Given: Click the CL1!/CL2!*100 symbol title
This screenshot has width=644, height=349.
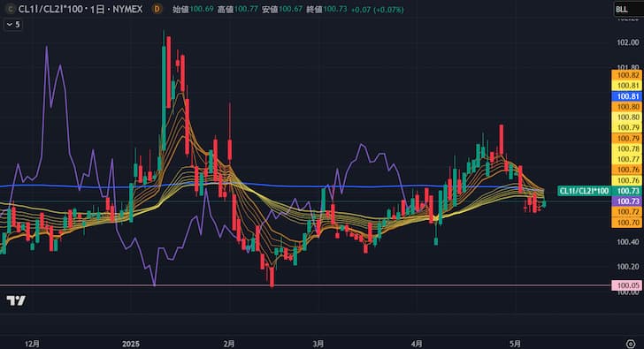Looking at the screenshot, I should (50, 9).
